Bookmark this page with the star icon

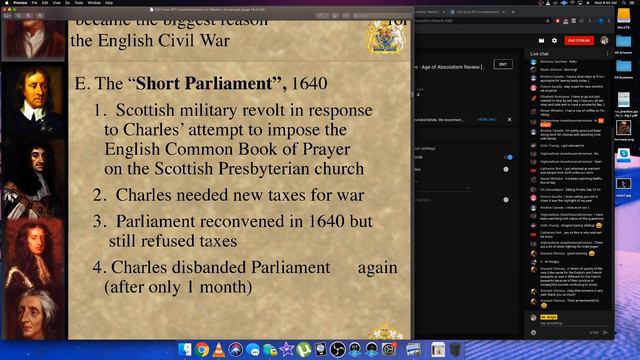547,20
